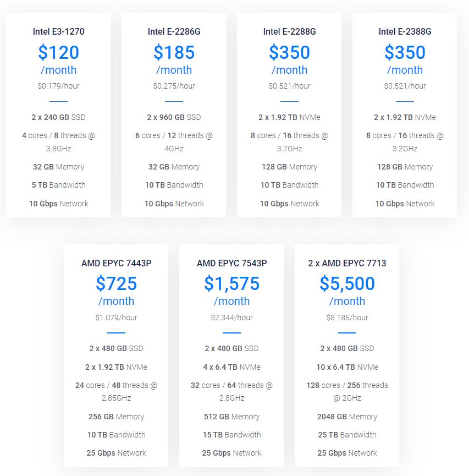Click the $1,575 price figure
469x476 pixels.
click(x=231, y=284)
